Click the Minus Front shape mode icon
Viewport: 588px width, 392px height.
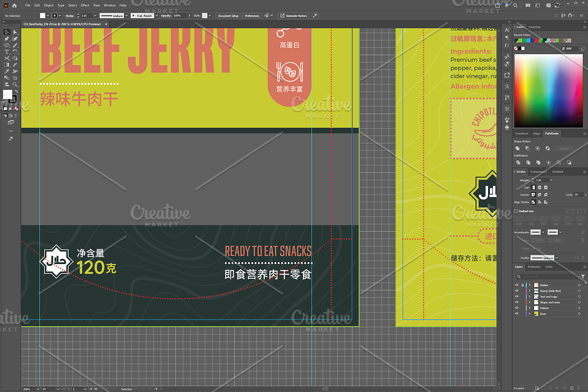point(528,148)
